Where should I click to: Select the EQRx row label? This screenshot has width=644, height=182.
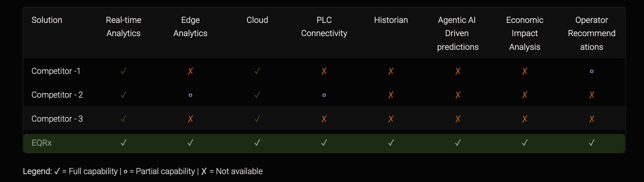42,143
